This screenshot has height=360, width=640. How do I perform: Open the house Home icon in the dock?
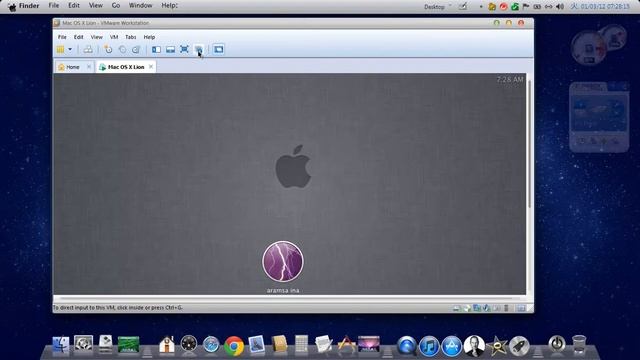coord(167,345)
